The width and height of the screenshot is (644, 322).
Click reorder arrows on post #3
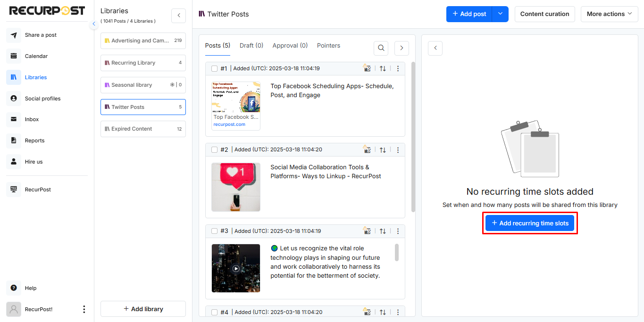coord(383,231)
